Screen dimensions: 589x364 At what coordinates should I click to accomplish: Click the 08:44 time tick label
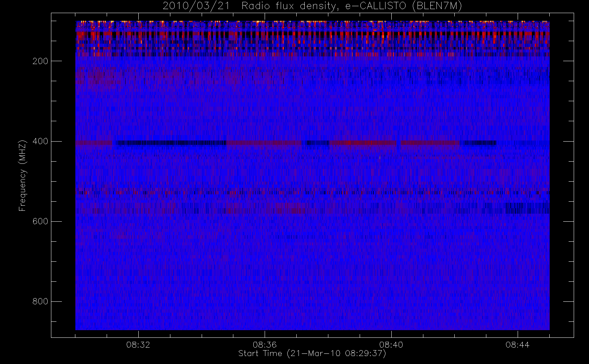click(x=517, y=345)
